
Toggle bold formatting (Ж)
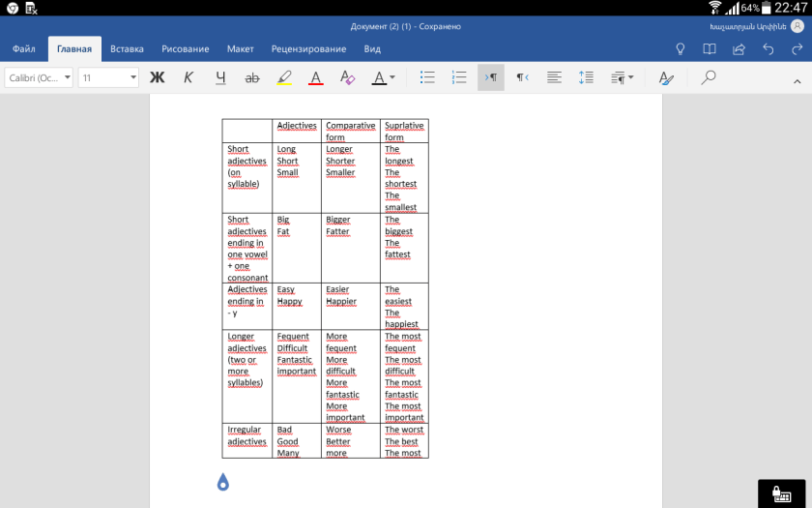click(x=157, y=77)
